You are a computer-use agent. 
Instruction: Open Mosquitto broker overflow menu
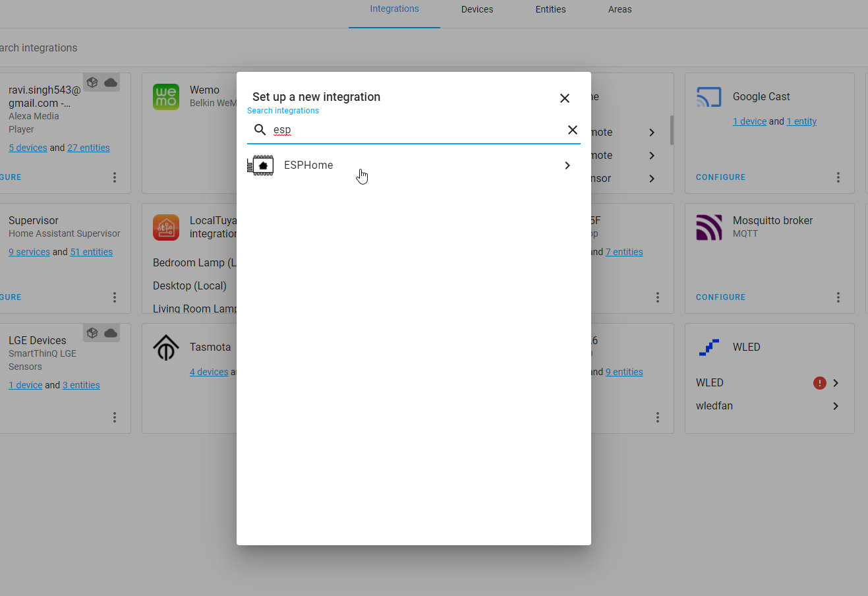pos(838,297)
